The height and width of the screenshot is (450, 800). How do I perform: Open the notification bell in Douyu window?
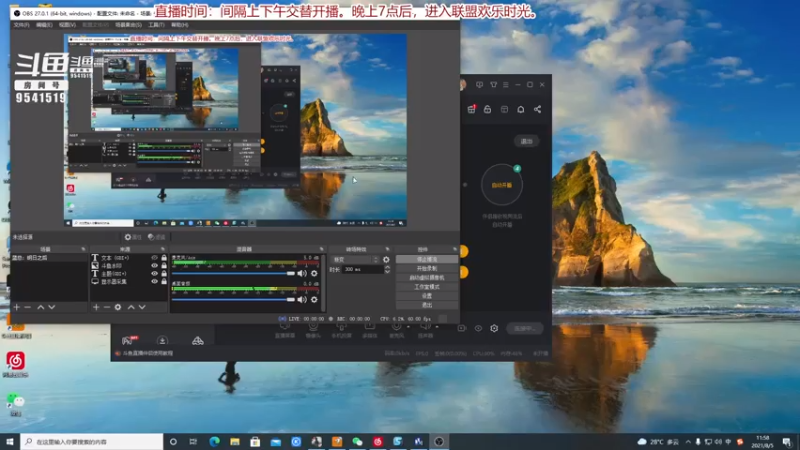click(520, 109)
